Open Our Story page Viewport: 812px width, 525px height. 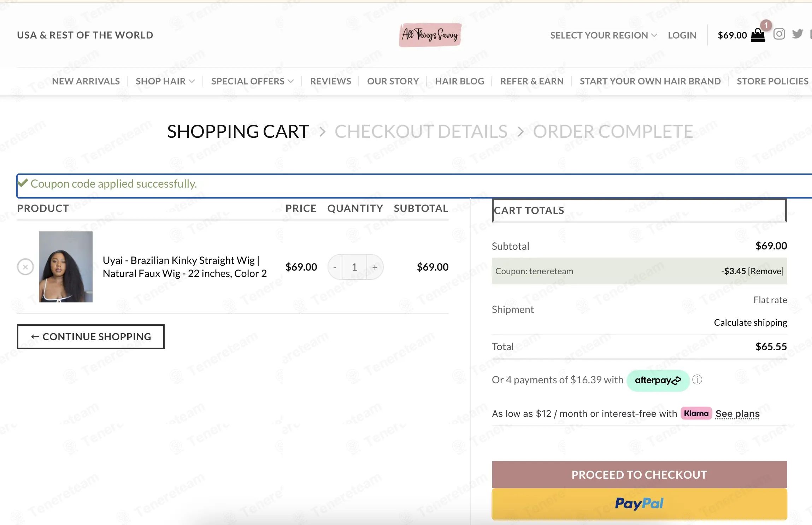(393, 81)
